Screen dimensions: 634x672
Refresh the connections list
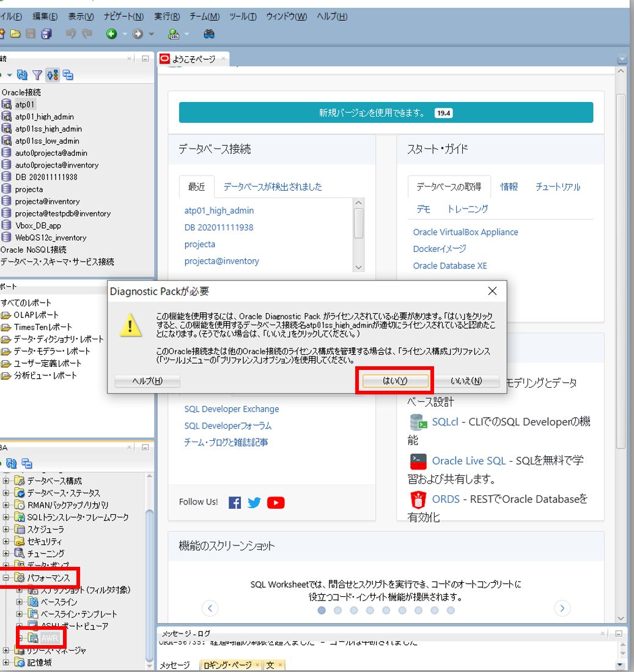[22, 75]
